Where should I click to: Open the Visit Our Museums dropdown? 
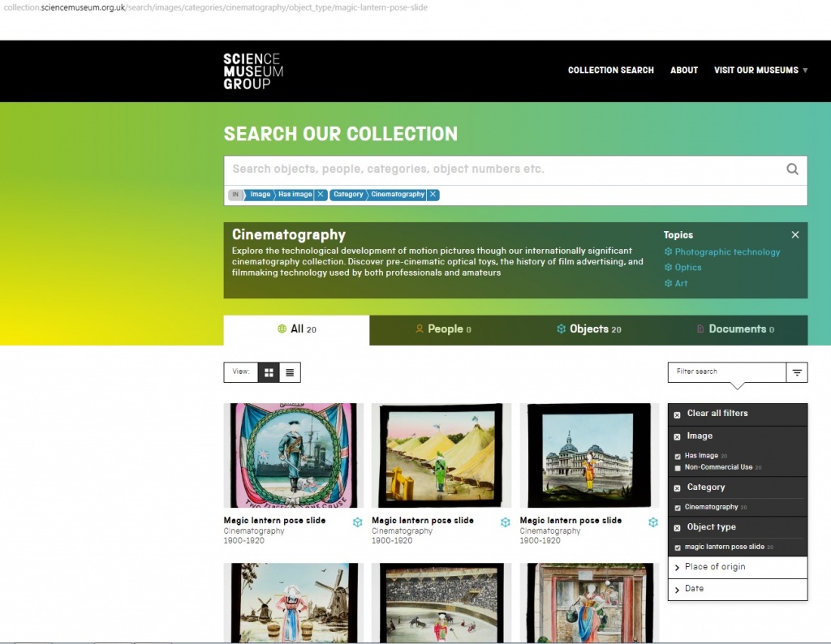pyautogui.click(x=760, y=70)
